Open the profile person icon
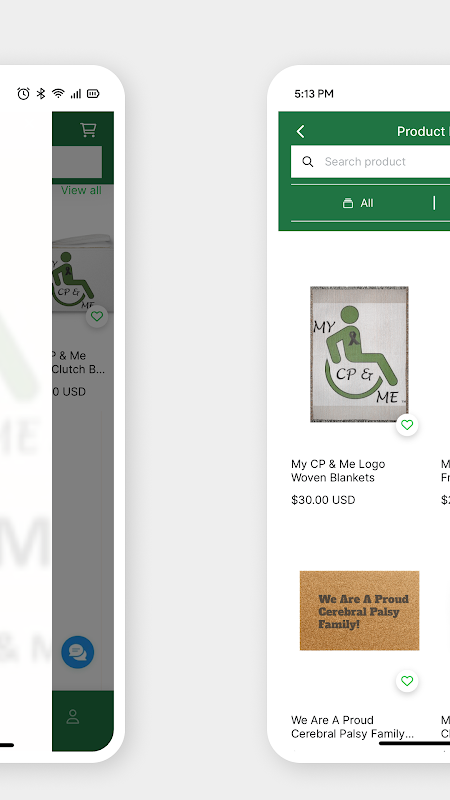Viewport: 450px width, 800px height. point(73,716)
